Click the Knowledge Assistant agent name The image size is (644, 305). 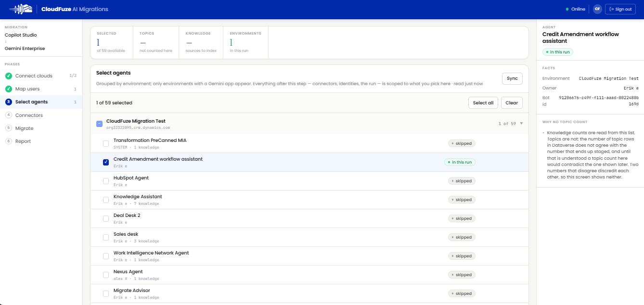pyautogui.click(x=138, y=197)
